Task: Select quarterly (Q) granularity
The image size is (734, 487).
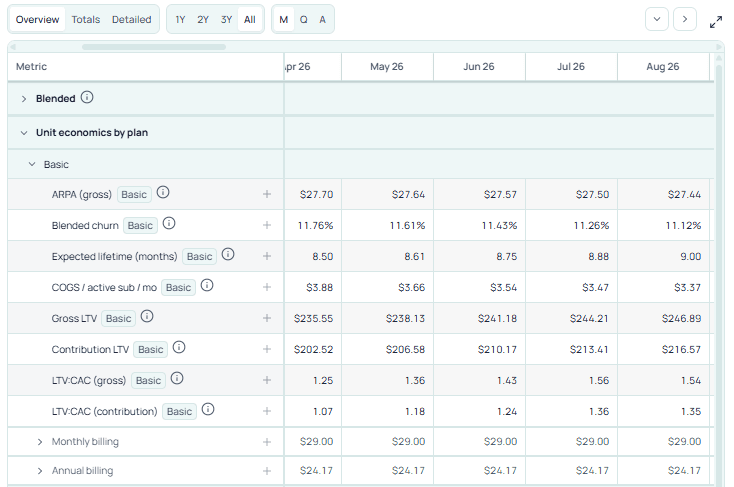Action: point(304,20)
